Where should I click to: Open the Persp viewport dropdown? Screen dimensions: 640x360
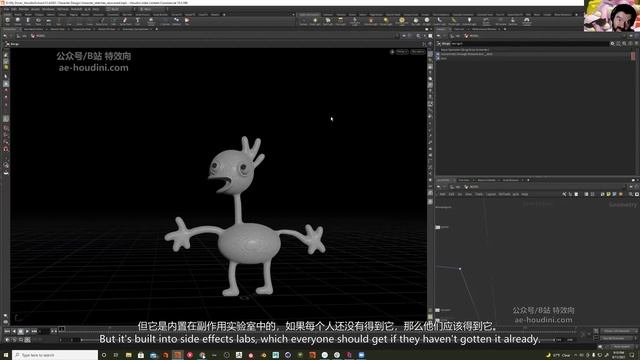coord(401,52)
